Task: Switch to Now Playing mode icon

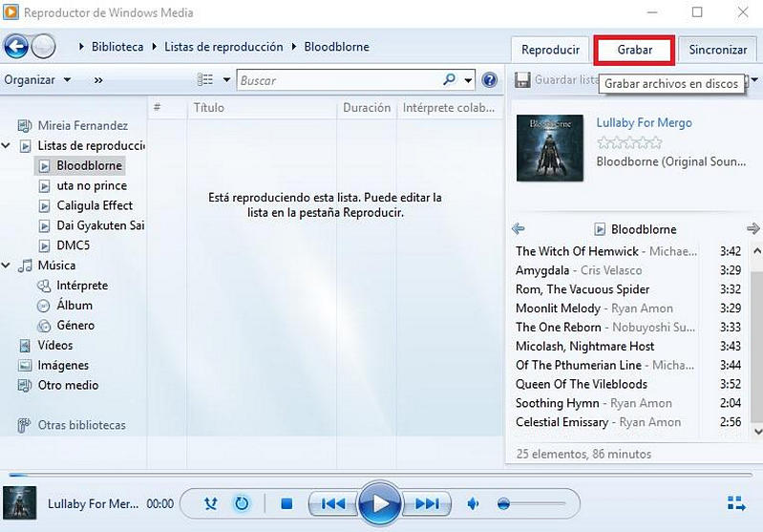Action: [x=735, y=503]
